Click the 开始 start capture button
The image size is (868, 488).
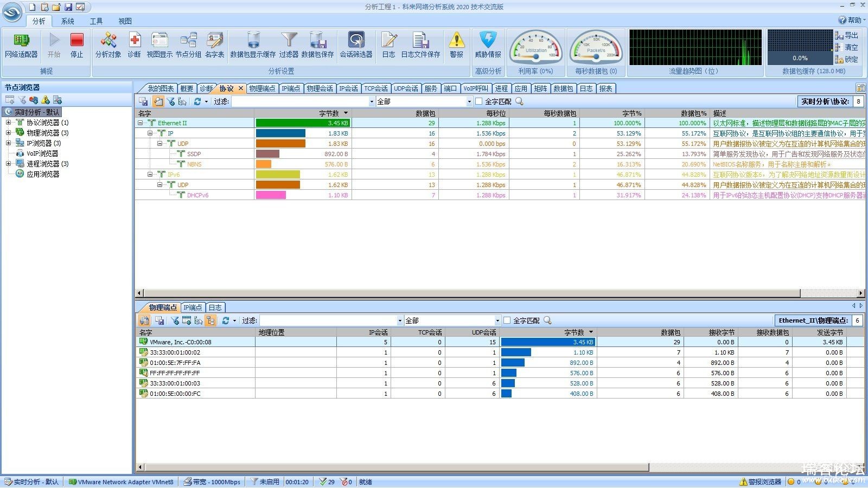54,46
